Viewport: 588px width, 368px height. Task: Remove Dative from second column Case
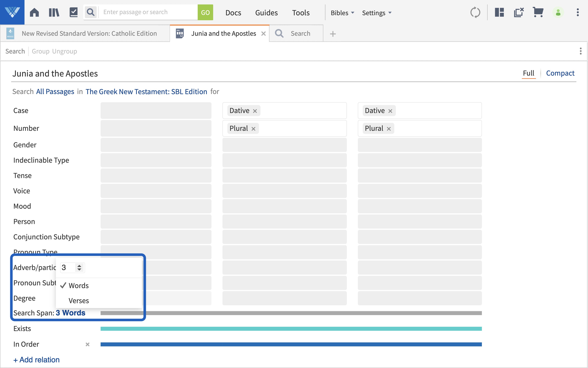point(255,111)
